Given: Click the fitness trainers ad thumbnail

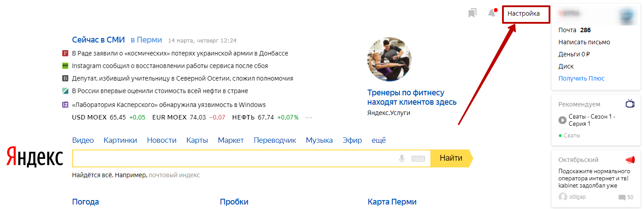Looking at the screenshot, I should click(x=389, y=60).
